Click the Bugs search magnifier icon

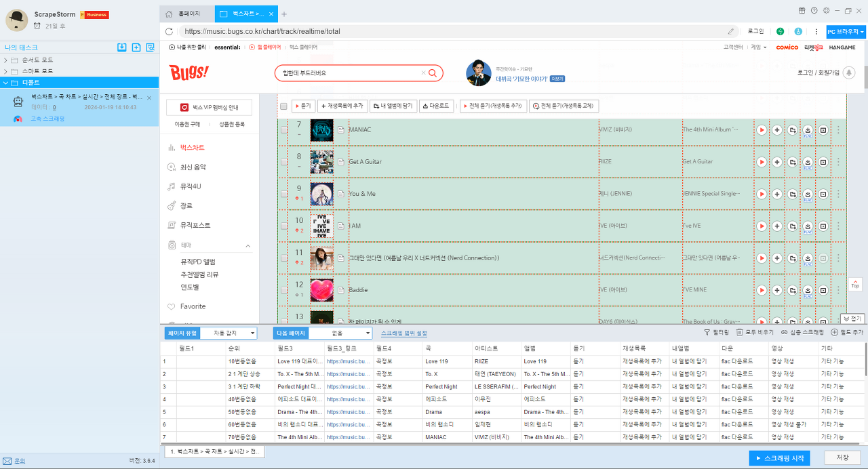(433, 73)
